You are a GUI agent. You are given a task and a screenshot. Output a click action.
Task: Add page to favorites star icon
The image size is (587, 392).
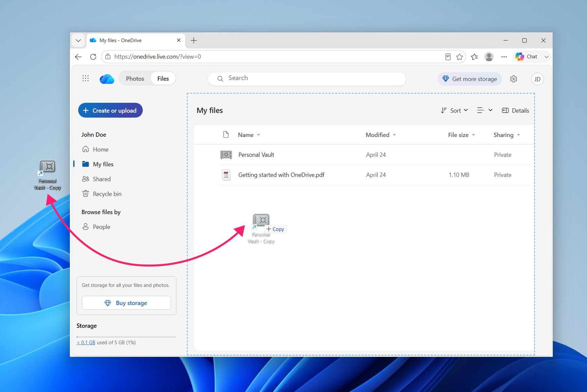(459, 57)
